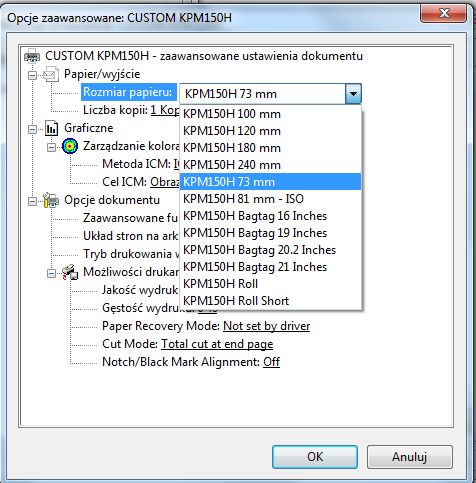Collapse the Papier/wyjście tree node
The width and height of the screenshot is (476, 483).
(x=32, y=75)
